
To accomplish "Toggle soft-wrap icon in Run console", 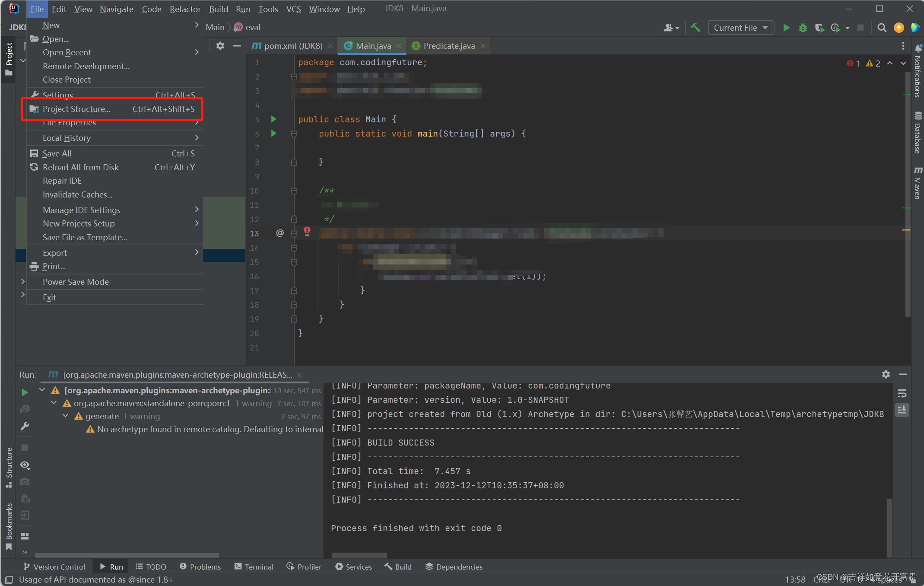I will [902, 394].
